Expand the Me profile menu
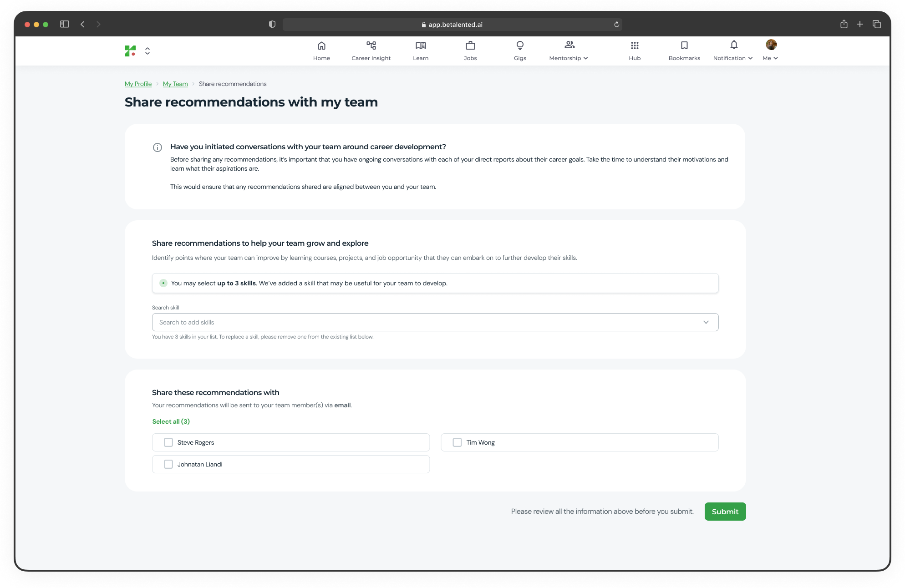Screen dimensions: 905x588 point(770,58)
